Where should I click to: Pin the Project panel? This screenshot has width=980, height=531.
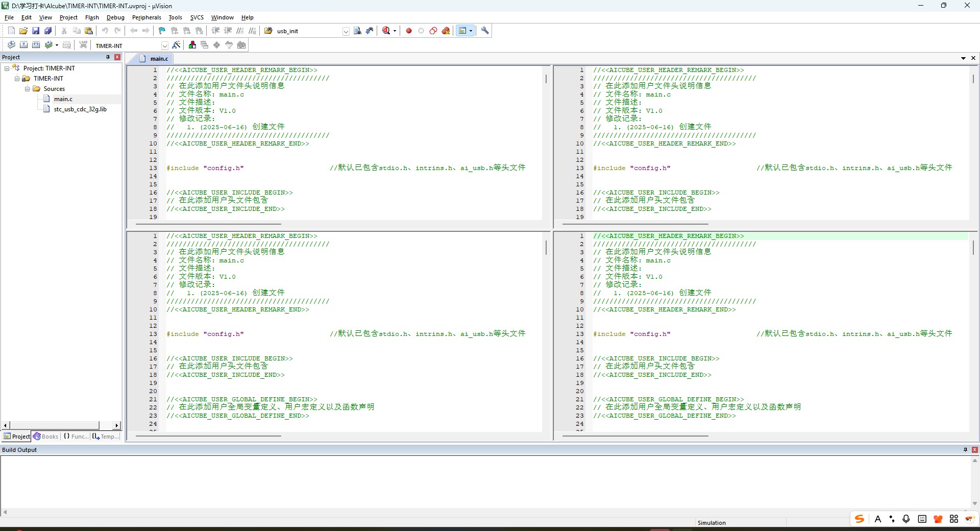(108, 57)
